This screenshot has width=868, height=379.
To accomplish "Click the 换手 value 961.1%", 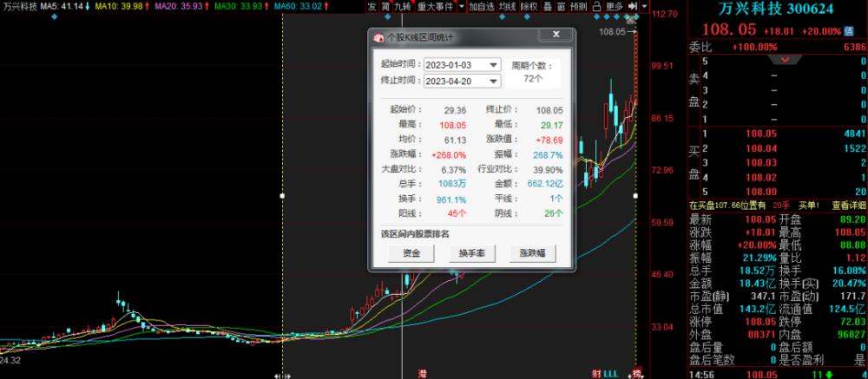I will [451, 199].
